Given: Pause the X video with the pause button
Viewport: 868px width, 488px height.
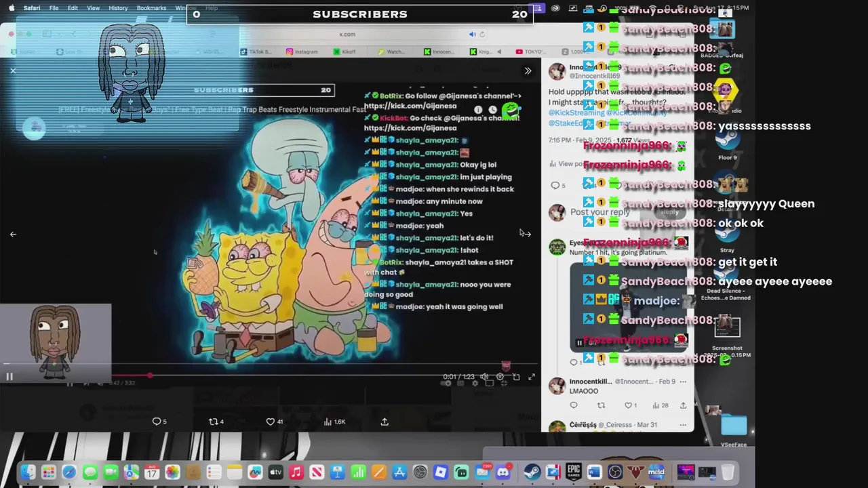Looking at the screenshot, I should [x=9, y=377].
